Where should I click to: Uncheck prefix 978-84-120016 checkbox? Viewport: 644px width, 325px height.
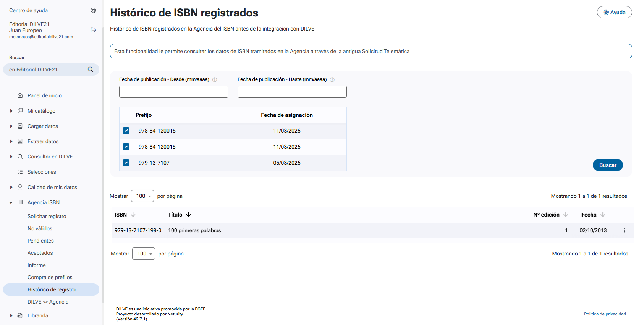126,131
